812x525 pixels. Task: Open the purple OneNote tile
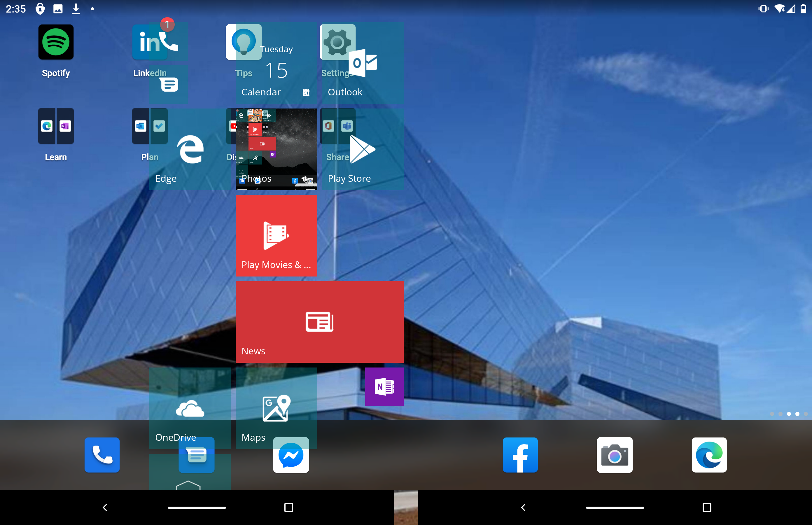pos(384,386)
